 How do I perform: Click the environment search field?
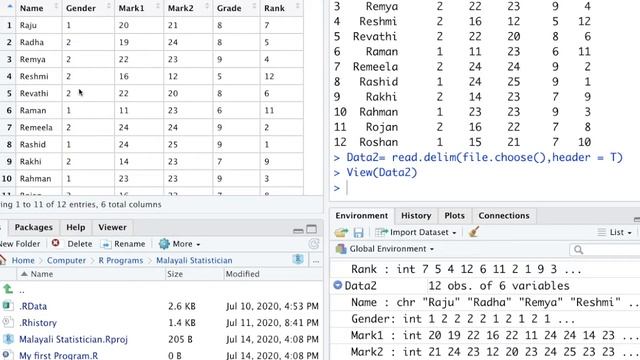[605, 249]
